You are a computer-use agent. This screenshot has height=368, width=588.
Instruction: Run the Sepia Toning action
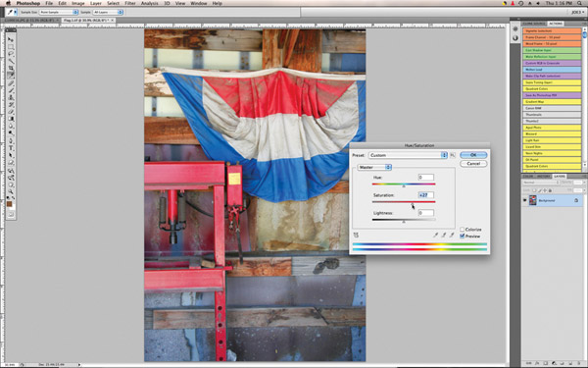[x=552, y=82]
